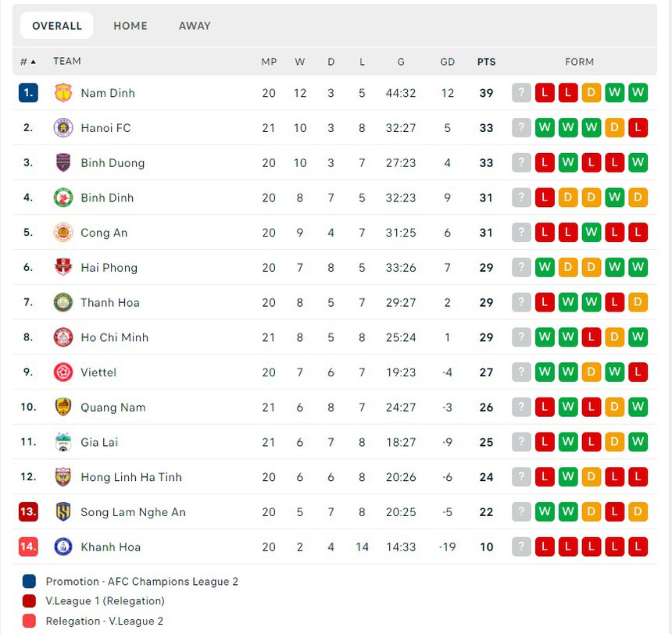Click the Cong An team crest
672x634 pixels.
pos(63,232)
